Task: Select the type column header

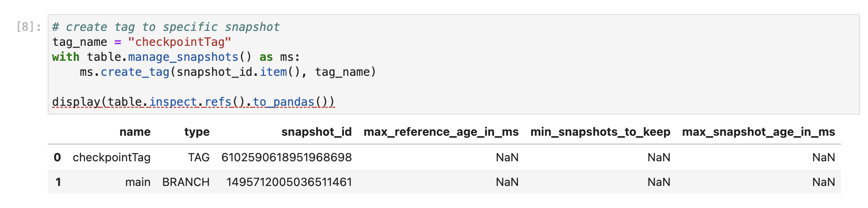Action: [197, 132]
